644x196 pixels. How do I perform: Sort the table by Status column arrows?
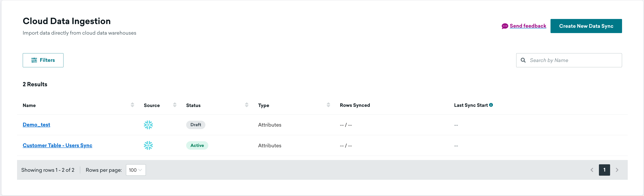[x=247, y=105]
